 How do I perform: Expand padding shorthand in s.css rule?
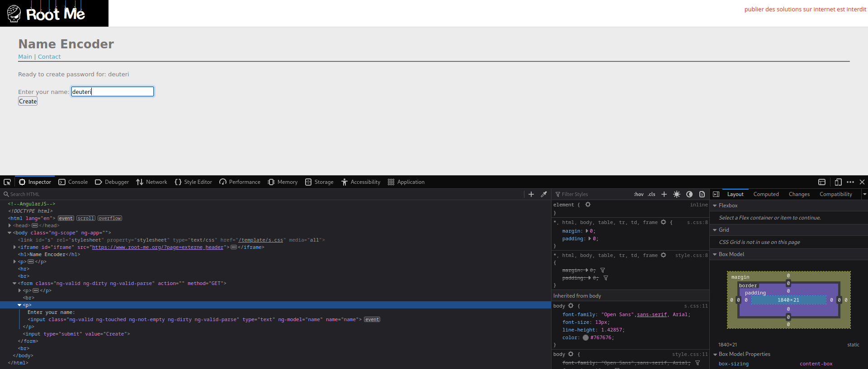pos(590,238)
